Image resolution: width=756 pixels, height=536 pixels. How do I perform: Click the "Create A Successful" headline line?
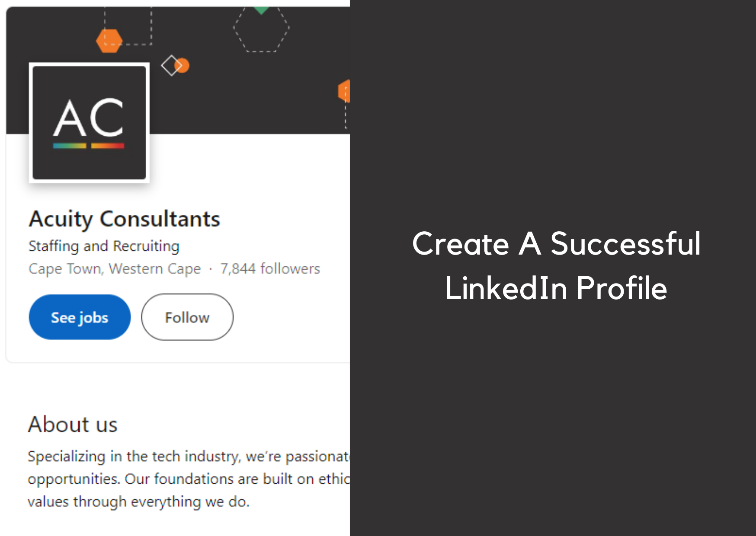[556, 243]
